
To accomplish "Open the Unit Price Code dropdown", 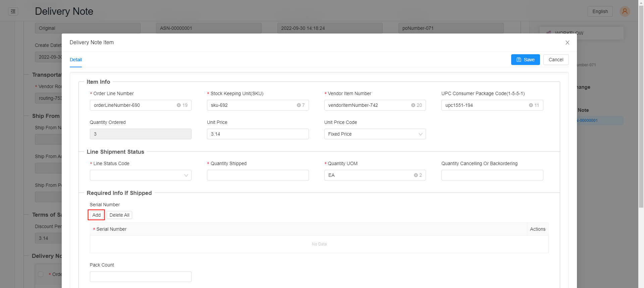I will click(375, 134).
